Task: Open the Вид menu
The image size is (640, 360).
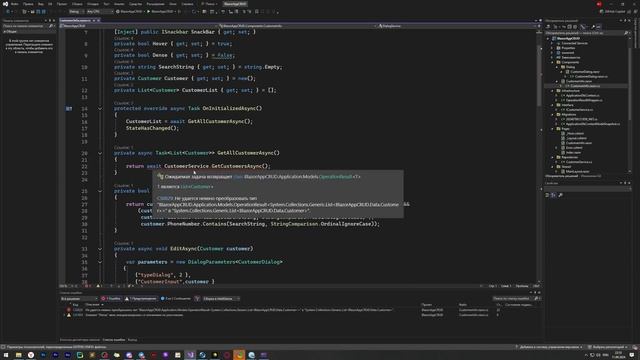Action: pos(40,4)
